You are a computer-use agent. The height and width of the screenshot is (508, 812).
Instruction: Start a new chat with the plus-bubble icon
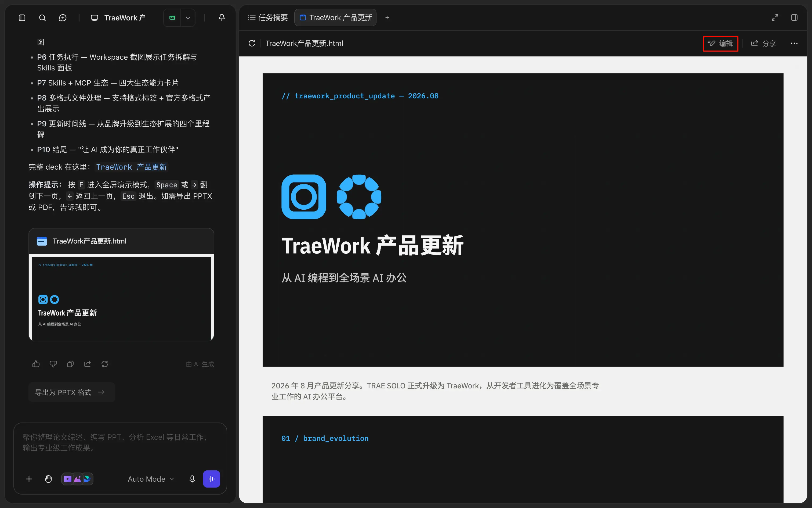click(x=63, y=18)
